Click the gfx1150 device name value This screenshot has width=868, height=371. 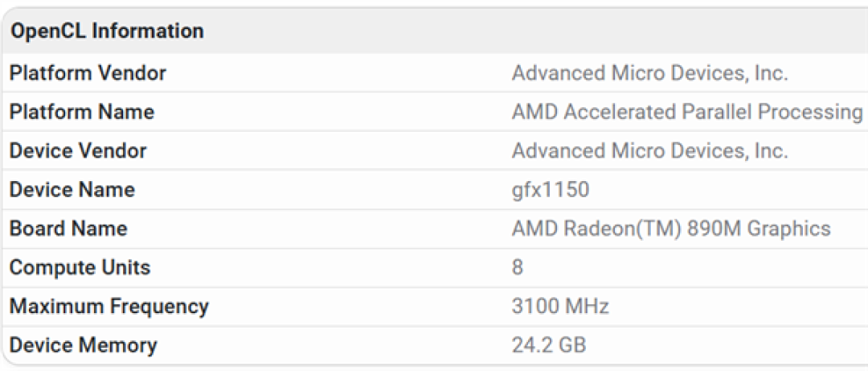[551, 190]
